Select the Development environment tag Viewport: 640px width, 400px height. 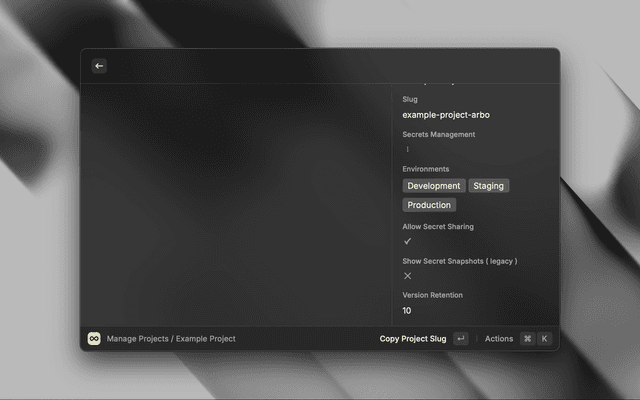[x=434, y=186]
